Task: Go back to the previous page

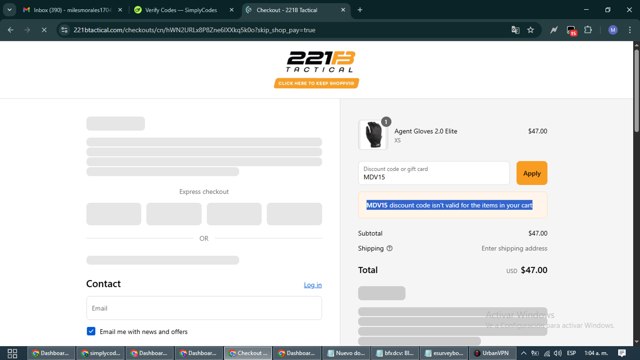Action: pyautogui.click(x=11, y=30)
